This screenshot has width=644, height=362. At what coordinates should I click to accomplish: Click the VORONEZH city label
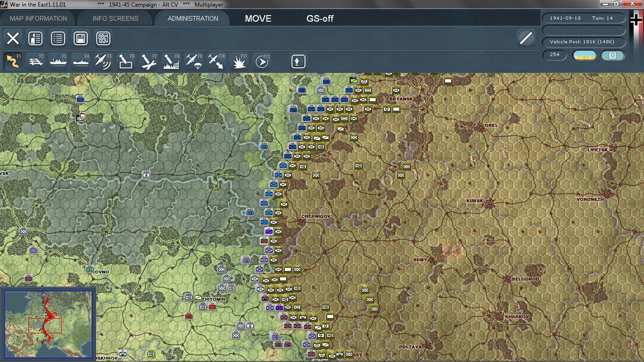point(590,199)
